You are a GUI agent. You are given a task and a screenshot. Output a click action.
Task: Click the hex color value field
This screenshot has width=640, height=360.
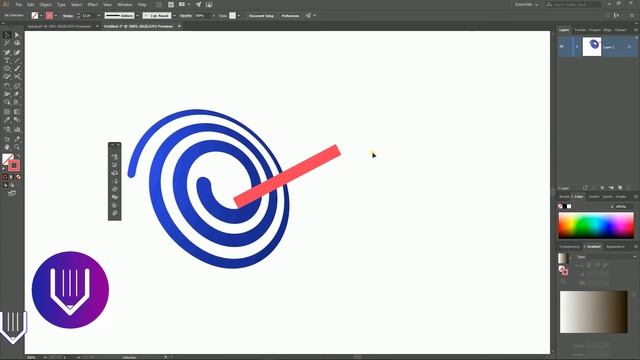tap(623, 207)
